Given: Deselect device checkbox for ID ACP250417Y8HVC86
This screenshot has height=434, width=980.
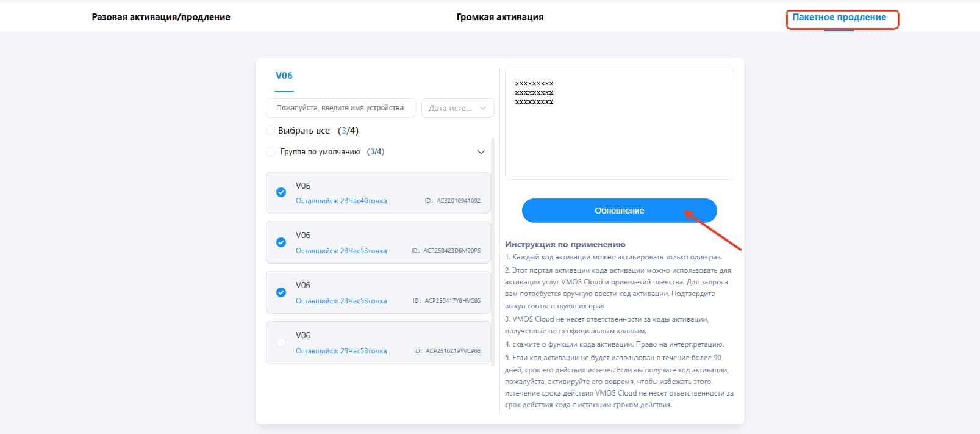Looking at the screenshot, I should 281,292.
